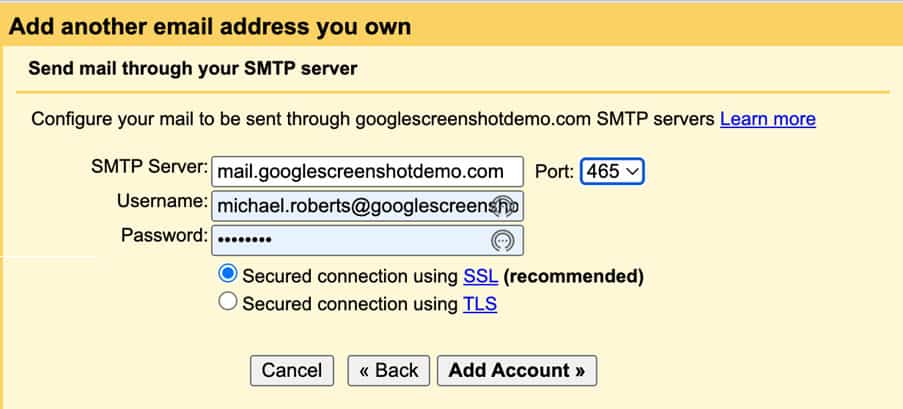Click the Cancel button
Screen dimensions: 903x409
tap(292, 370)
